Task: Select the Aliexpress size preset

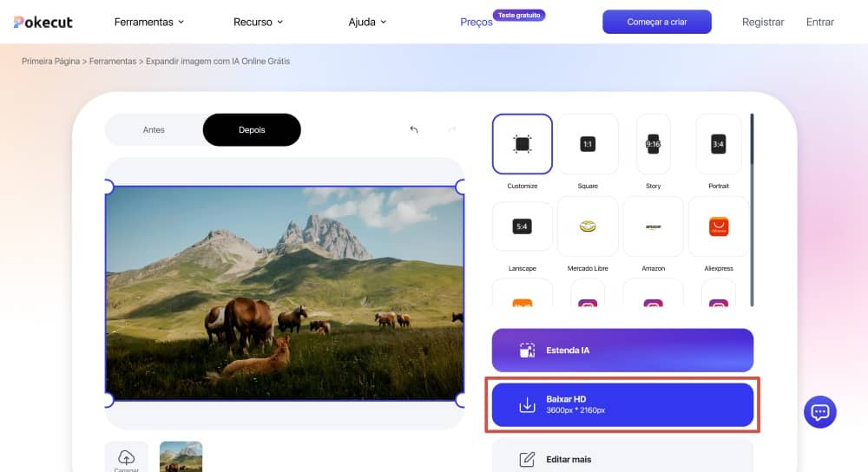Action: pos(719,226)
